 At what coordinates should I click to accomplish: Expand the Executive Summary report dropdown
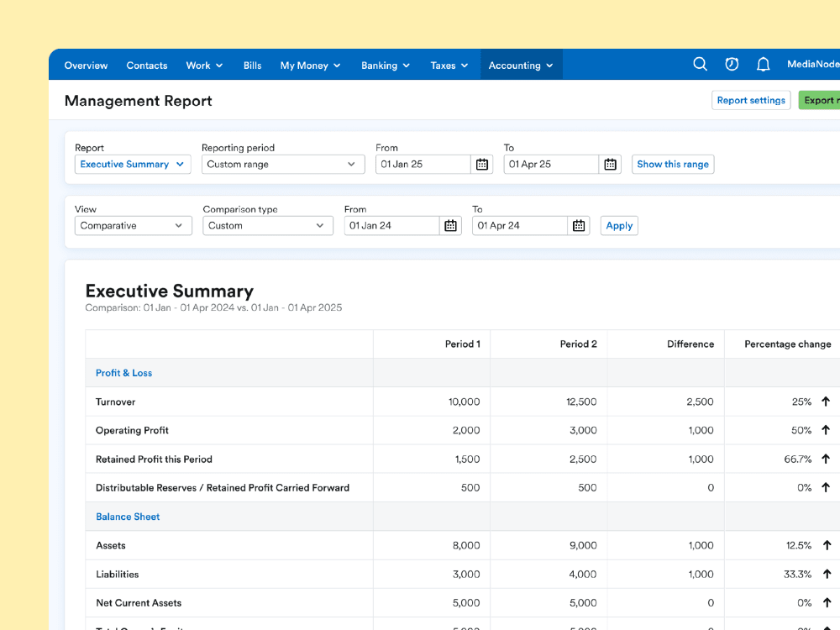[133, 165]
